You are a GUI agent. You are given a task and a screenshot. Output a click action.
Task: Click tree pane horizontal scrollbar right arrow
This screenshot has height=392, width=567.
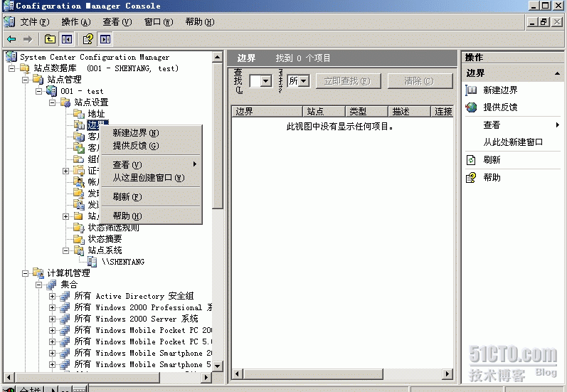tap(206, 378)
